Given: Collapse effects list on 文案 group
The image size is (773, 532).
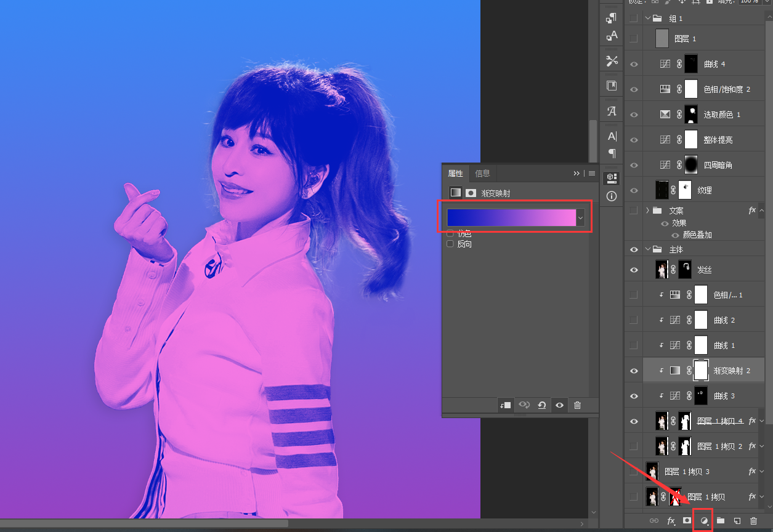Looking at the screenshot, I should point(762,211).
